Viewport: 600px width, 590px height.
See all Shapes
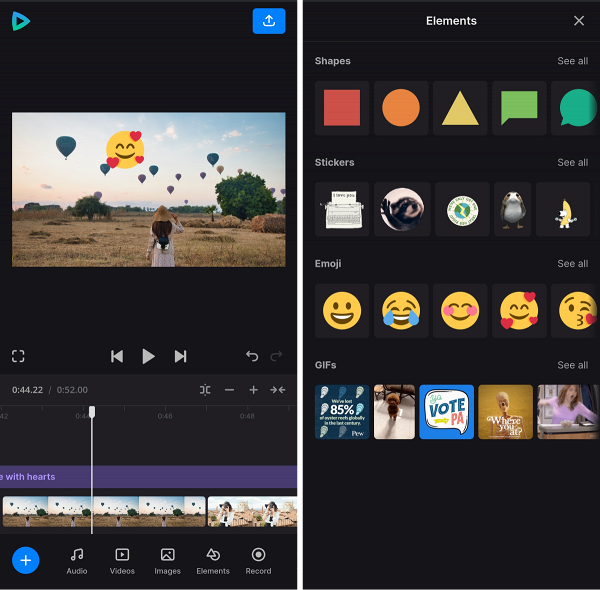pos(572,61)
